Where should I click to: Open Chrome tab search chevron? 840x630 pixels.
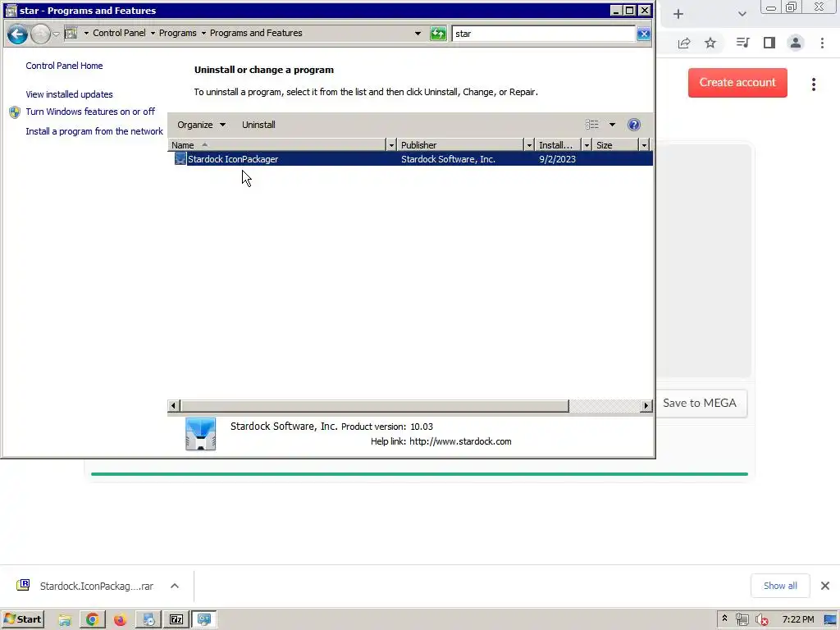point(742,14)
